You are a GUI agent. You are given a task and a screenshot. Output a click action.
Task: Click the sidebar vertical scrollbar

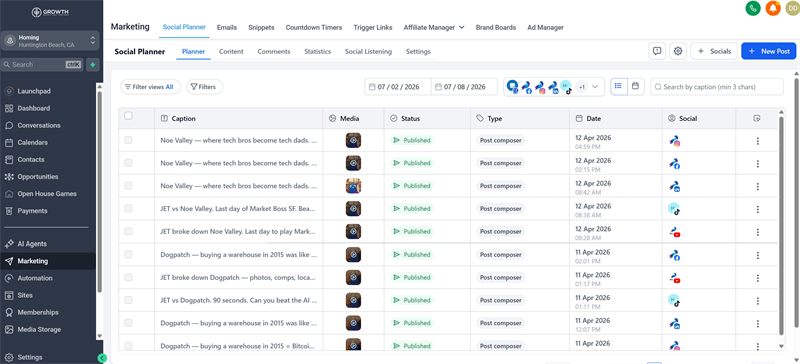[99, 191]
